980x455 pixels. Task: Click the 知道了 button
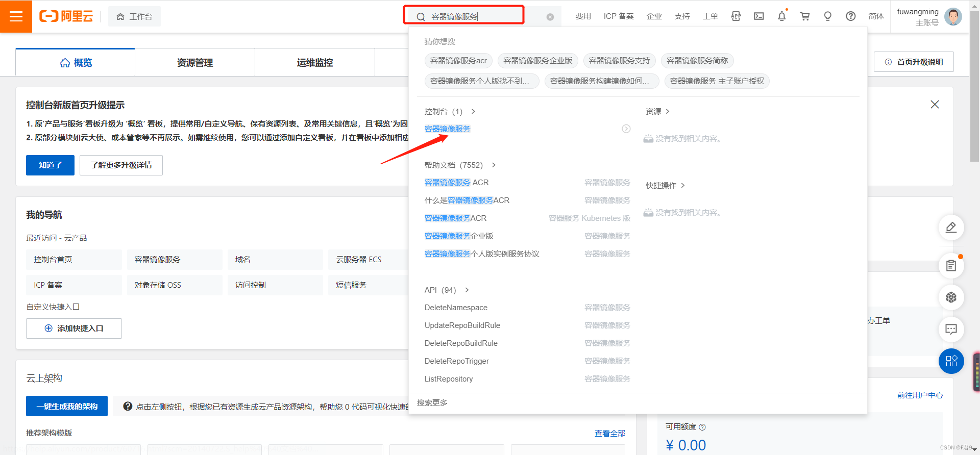[50, 165]
